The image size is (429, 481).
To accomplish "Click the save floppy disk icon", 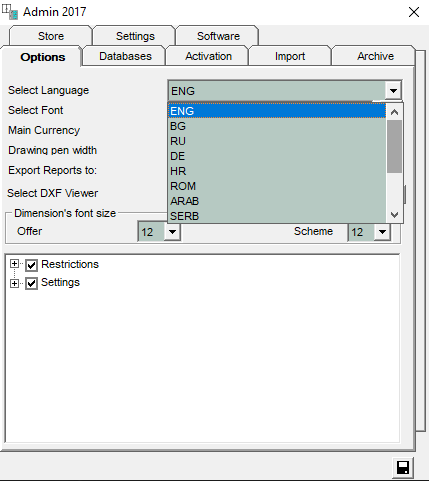I will click(x=403, y=467).
